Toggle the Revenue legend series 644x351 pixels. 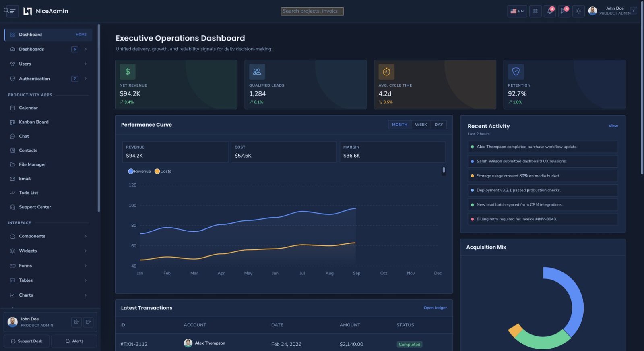(139, 171)
